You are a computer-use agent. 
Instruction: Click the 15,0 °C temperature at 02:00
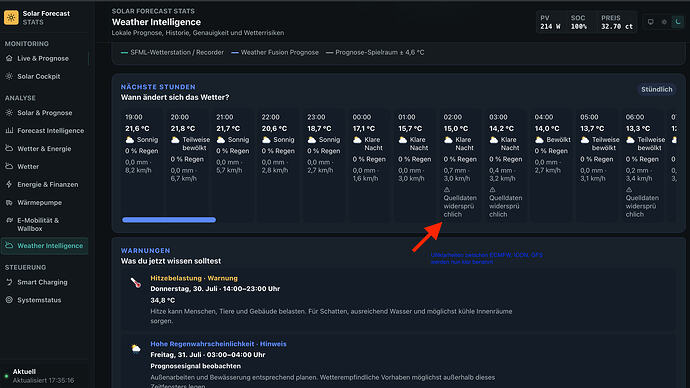point(456,128)
